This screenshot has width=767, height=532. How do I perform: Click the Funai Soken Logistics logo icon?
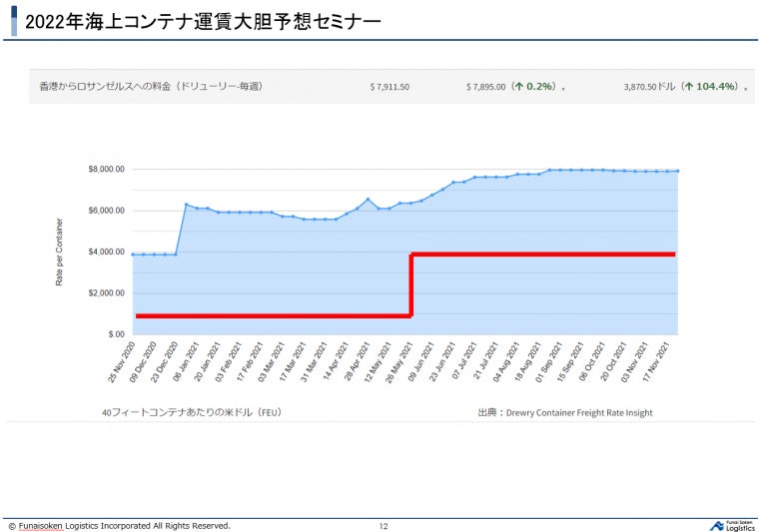717,526
